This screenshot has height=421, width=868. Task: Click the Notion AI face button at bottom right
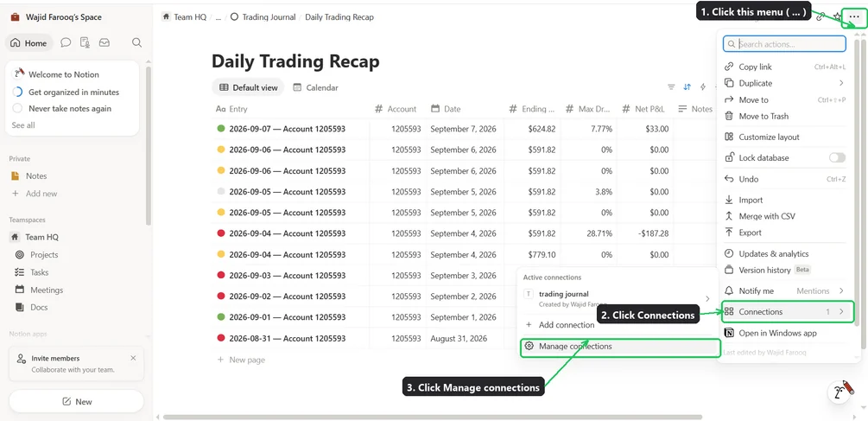click(841, 392)
